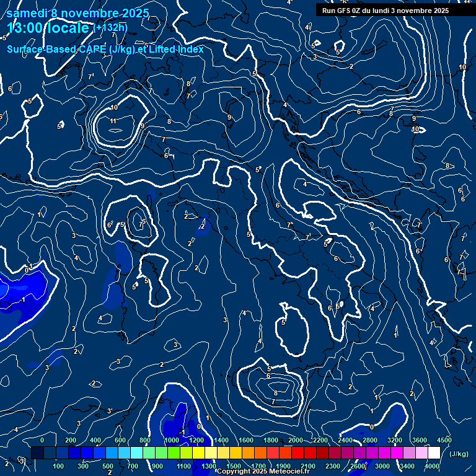Click the '1800' legend label
This screenshot has width=476, height=476.
[x=271, y=440]
